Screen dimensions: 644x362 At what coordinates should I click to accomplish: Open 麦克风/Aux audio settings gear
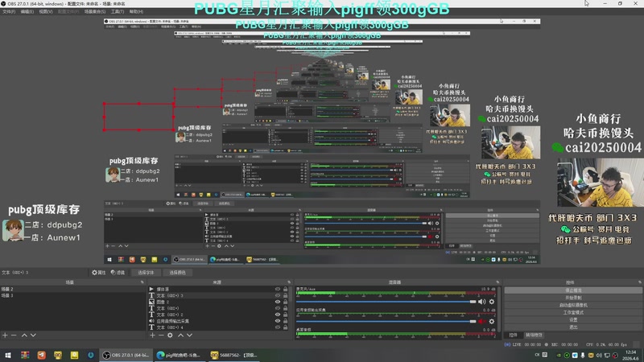coord(492,302)
